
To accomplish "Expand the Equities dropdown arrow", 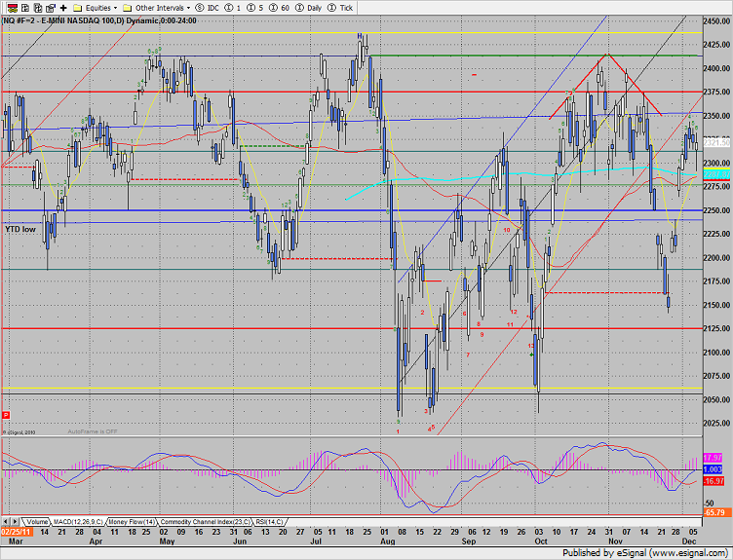I will click(x=115, y=8).
